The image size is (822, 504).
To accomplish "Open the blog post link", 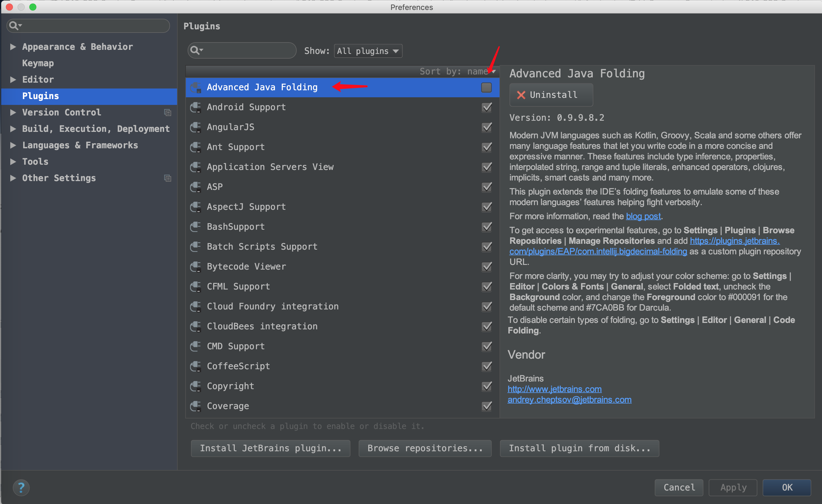I will point(643,217).
